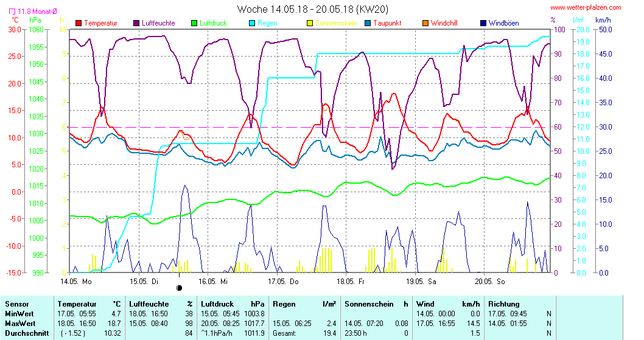Click the Richtung column header in table

[503, 304]
